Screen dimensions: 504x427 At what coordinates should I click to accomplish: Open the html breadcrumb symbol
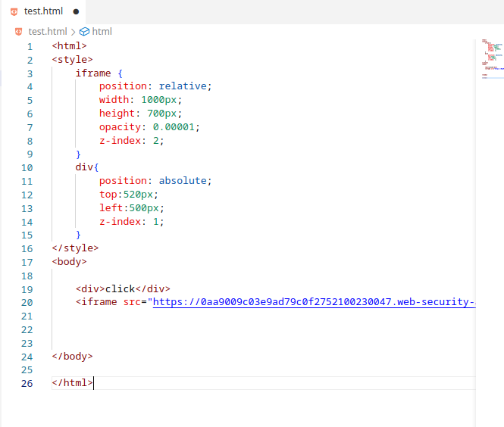pyautogui.click(x=102, y=32)
